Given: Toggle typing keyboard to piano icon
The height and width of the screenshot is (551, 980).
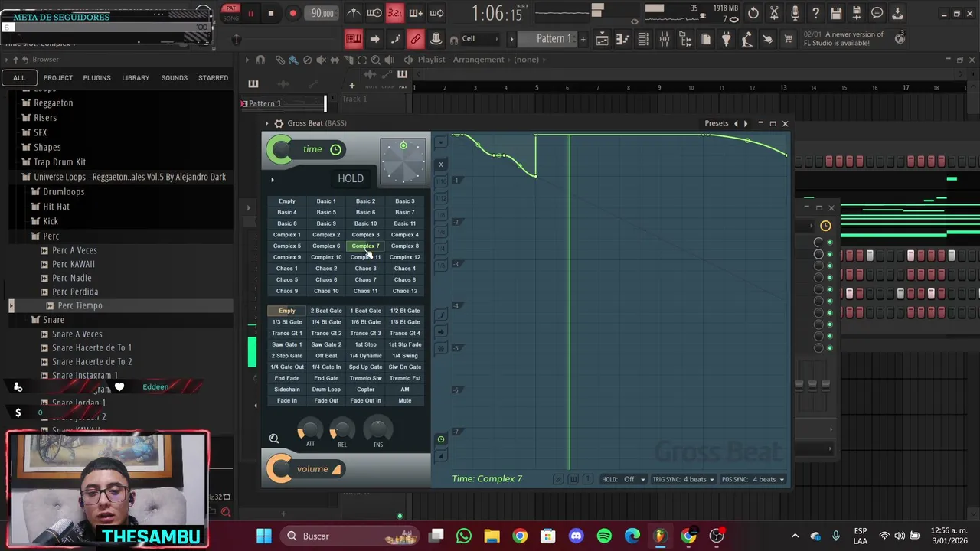Looking at the screenshot, I should click(354, 39).
